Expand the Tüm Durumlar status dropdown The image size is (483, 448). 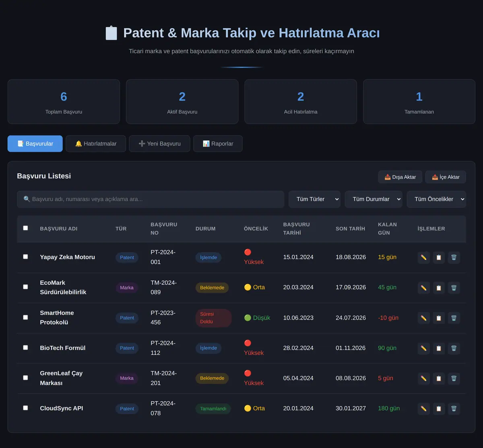click(x=374, y=199)
